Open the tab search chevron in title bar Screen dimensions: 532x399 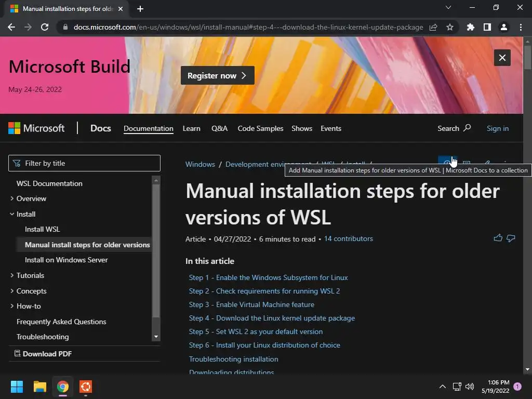[448, 7]
